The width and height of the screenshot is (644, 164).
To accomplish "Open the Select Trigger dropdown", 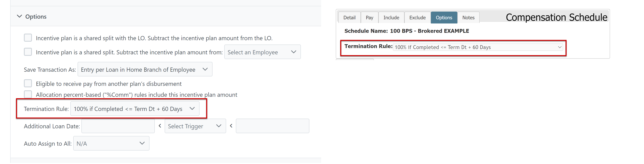I will (x=195, y=126).
